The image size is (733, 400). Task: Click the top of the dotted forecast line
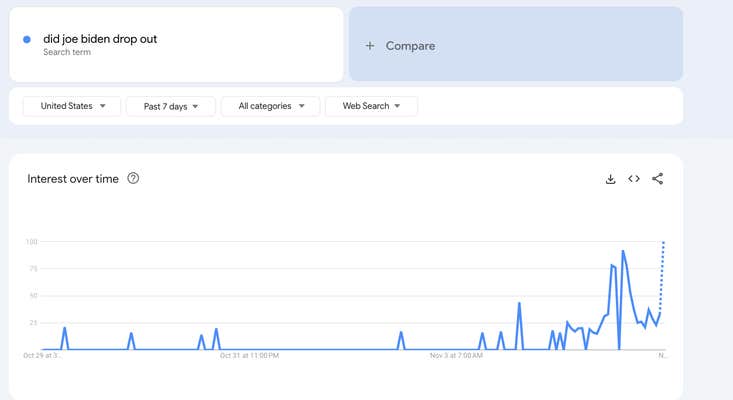click(x=663, y=243)
